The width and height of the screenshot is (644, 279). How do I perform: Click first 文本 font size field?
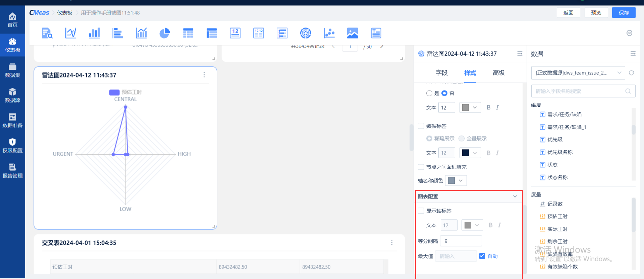click(x=446, y=107)
